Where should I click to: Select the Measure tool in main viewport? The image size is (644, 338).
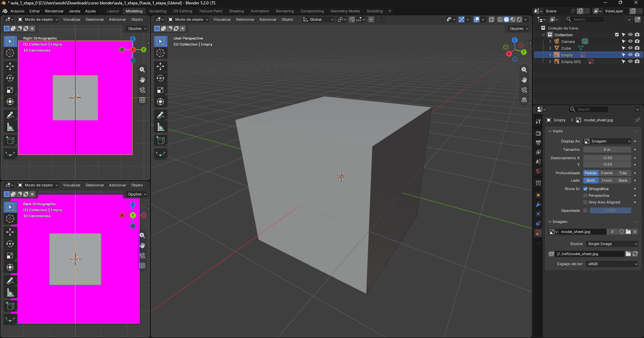pyautogui.click(x=160, y=127)
